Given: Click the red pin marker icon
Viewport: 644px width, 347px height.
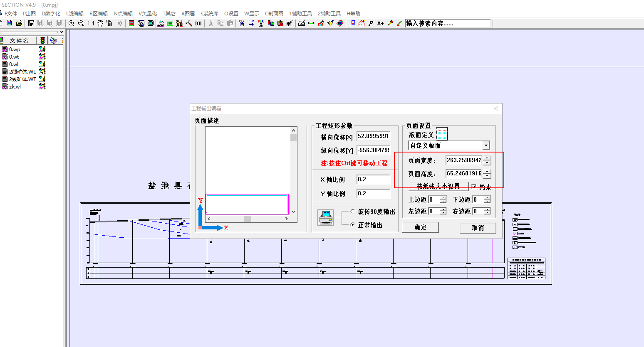Looking at the screenshot, I should coord(391,23).
